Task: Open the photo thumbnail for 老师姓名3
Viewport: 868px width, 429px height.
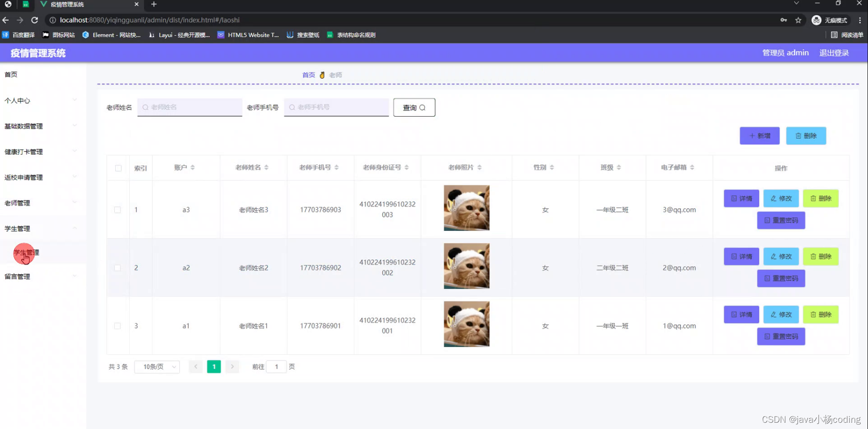Action: tap(466, 208)
